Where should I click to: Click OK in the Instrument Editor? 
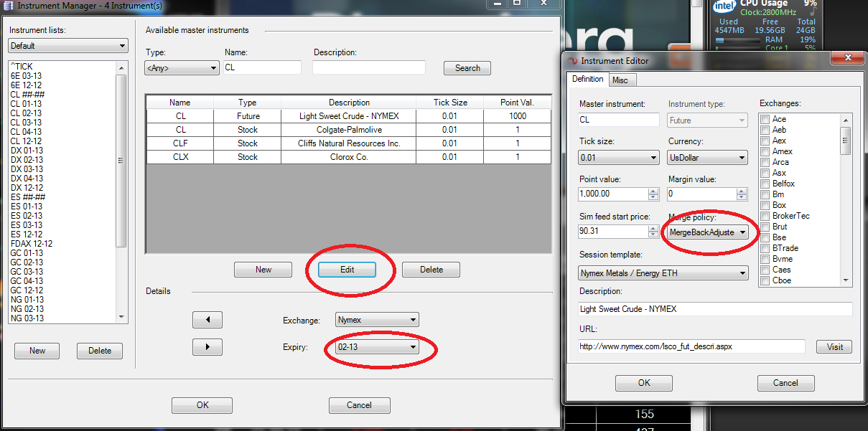tap(644, 383)
